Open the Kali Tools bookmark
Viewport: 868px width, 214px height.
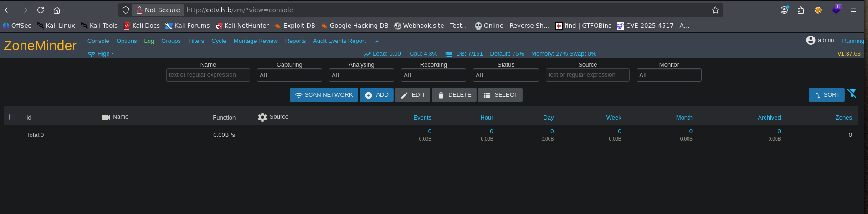pos(99,26)
